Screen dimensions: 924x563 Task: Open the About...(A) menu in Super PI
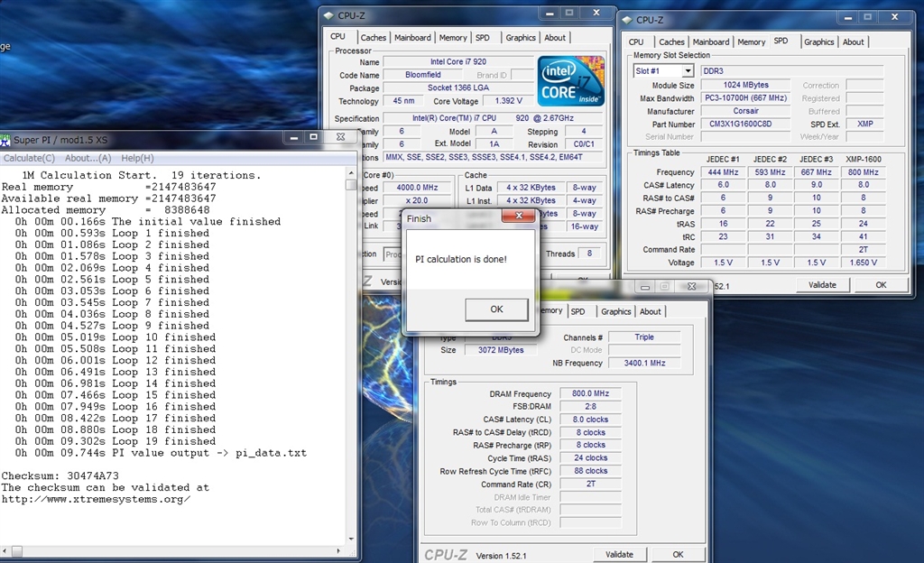tap(88, 158)
